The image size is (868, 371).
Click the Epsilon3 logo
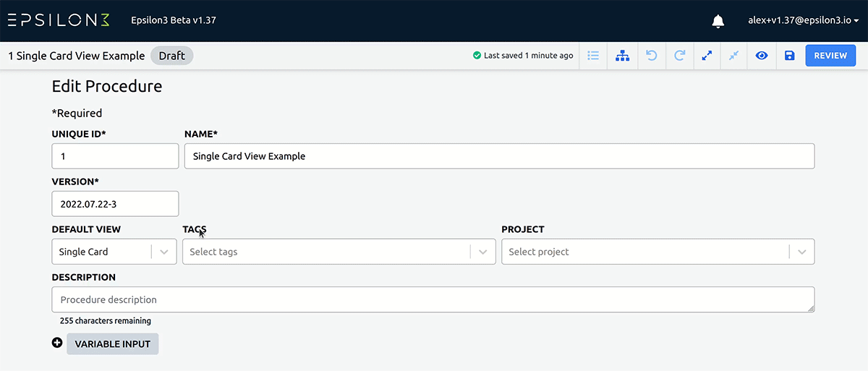coord(59,20)
